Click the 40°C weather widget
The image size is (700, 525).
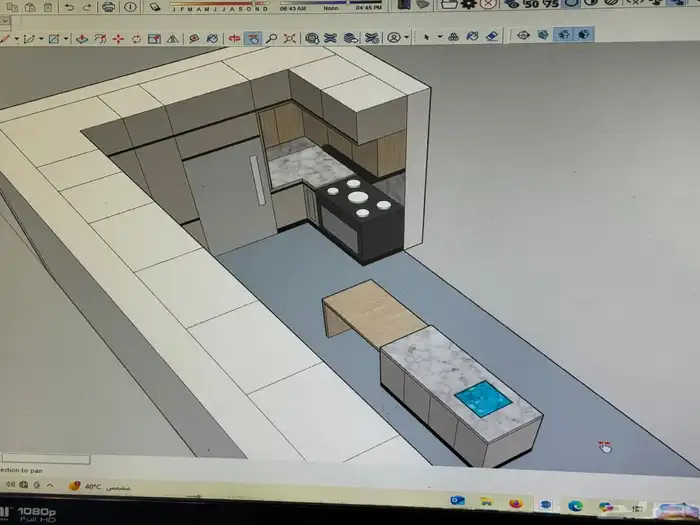tap(100, 486)
